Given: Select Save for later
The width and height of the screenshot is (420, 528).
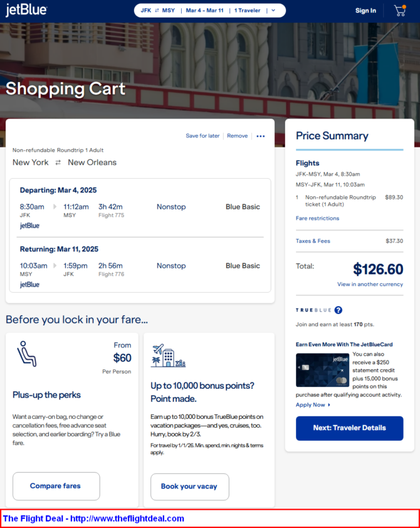Looking at the screenshot, I should 202,135.
